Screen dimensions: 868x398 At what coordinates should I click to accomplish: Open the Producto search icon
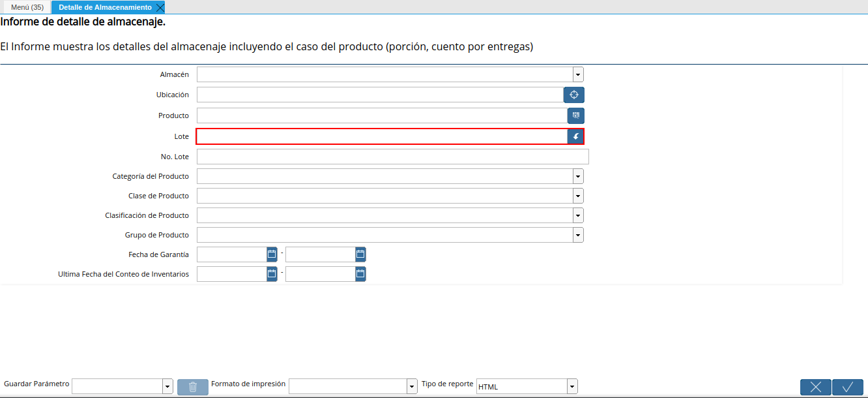coord(574,115)
